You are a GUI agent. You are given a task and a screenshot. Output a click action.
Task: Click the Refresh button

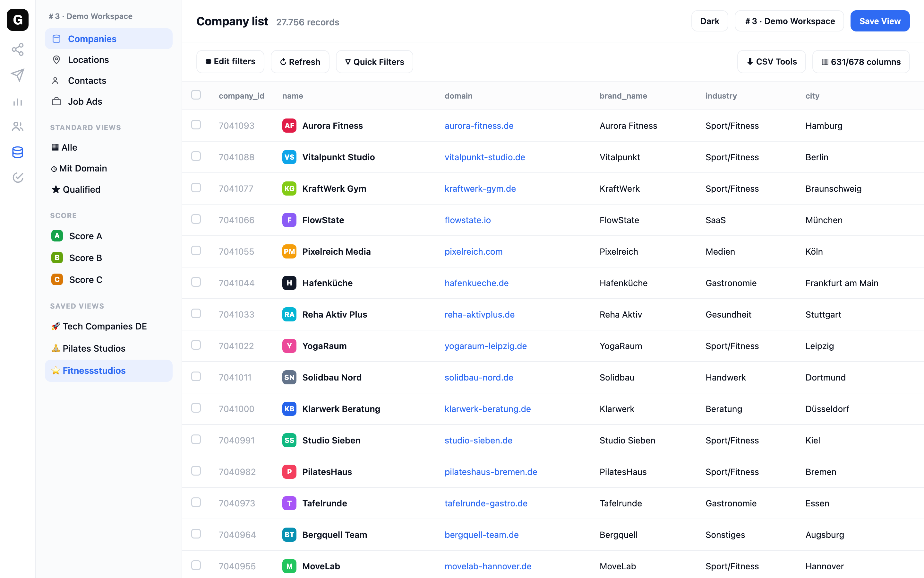[300, 62]
